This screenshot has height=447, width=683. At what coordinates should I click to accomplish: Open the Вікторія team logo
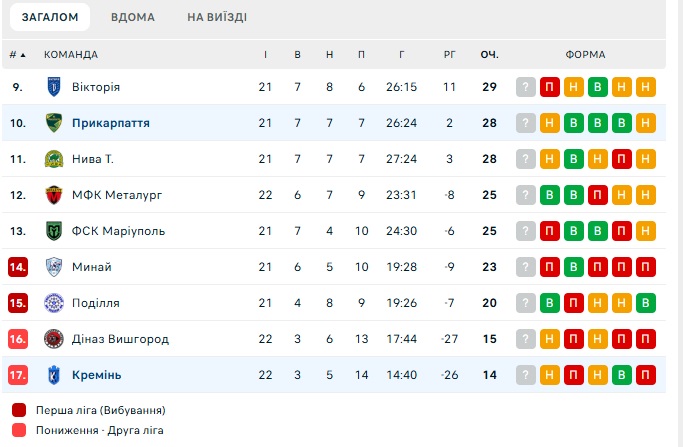[54, 87]
